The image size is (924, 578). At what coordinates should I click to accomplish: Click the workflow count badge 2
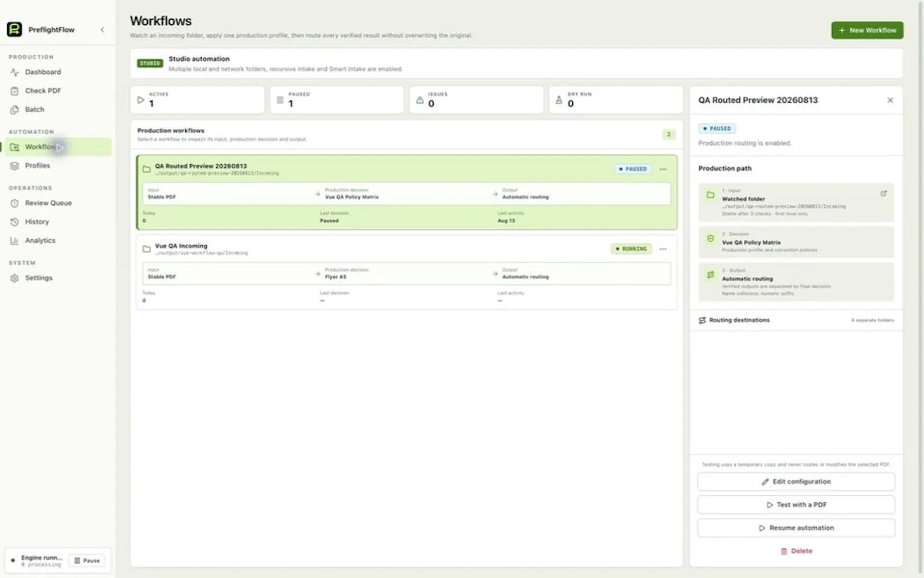point(668,134)
